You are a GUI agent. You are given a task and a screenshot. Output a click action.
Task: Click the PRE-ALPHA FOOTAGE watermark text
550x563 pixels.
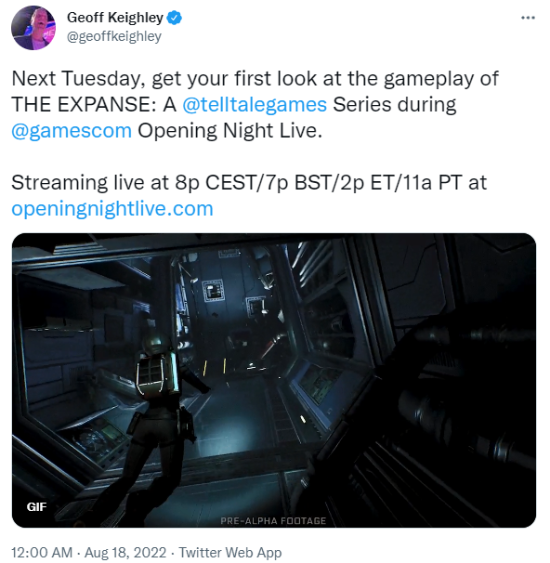(273, 521)
